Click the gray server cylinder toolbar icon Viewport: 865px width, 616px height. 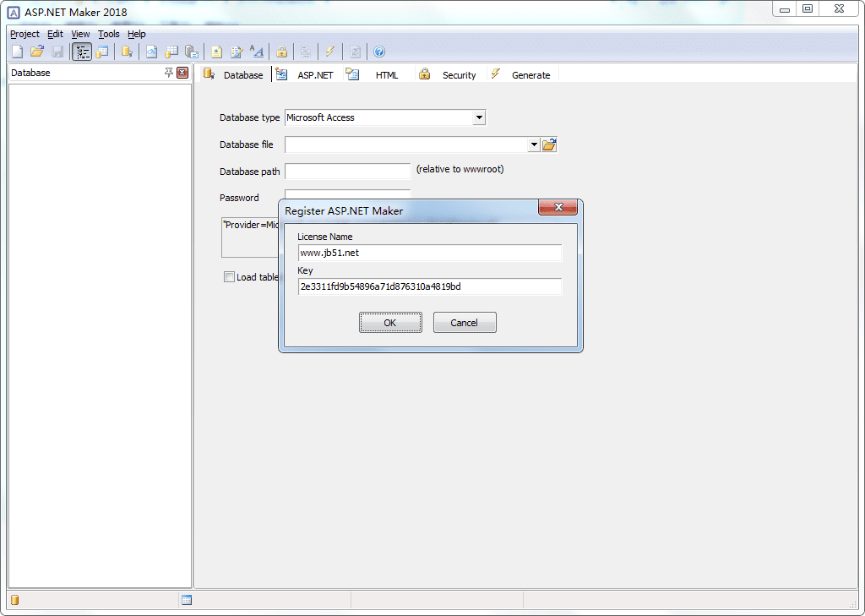[x=192, y=52]
